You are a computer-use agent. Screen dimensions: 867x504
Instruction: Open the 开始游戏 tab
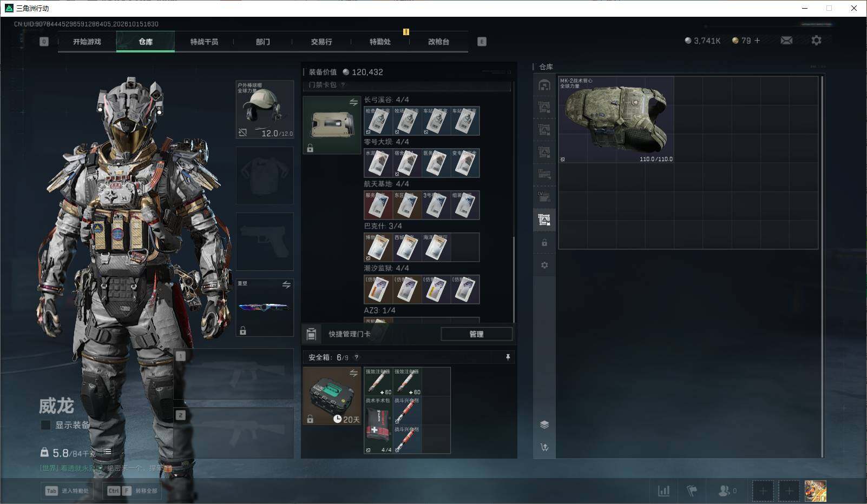click(87, 42)
